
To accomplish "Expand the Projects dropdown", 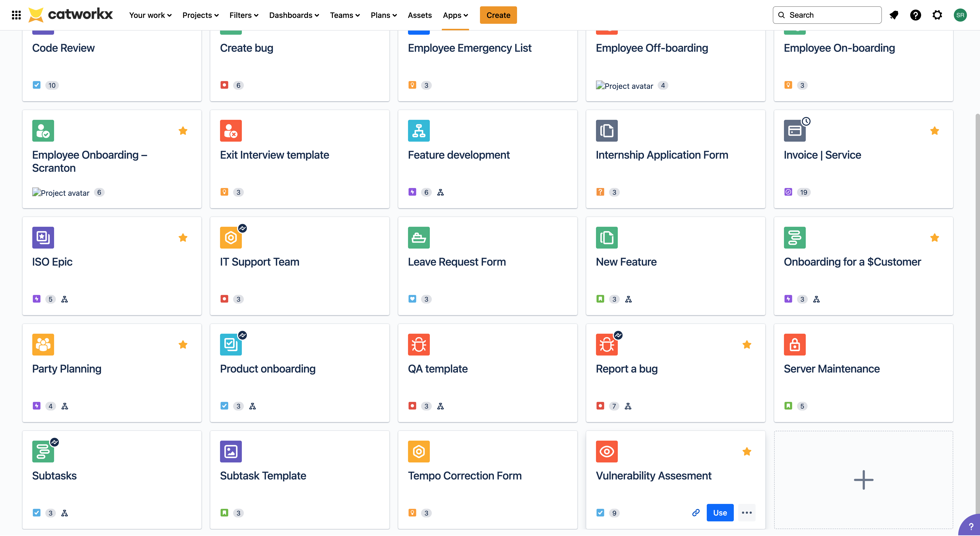I will pos(200,15).
